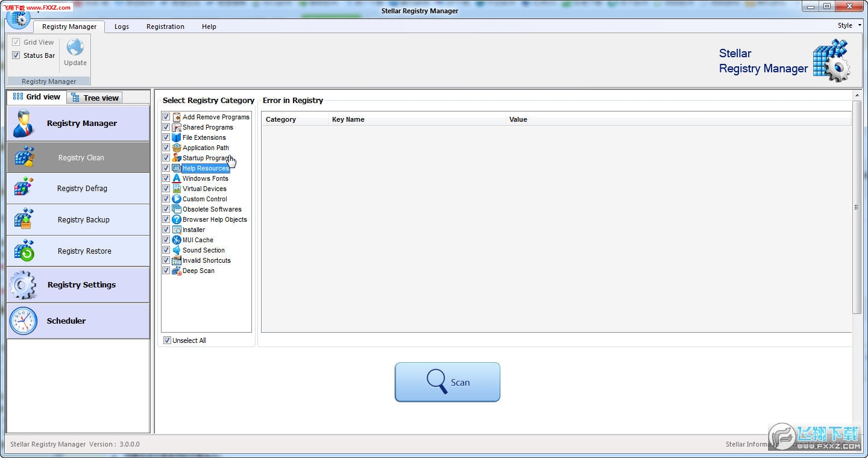Screen dimensions: 868x458
Task: Click the Category column header
Action: (x=295, y=119)
